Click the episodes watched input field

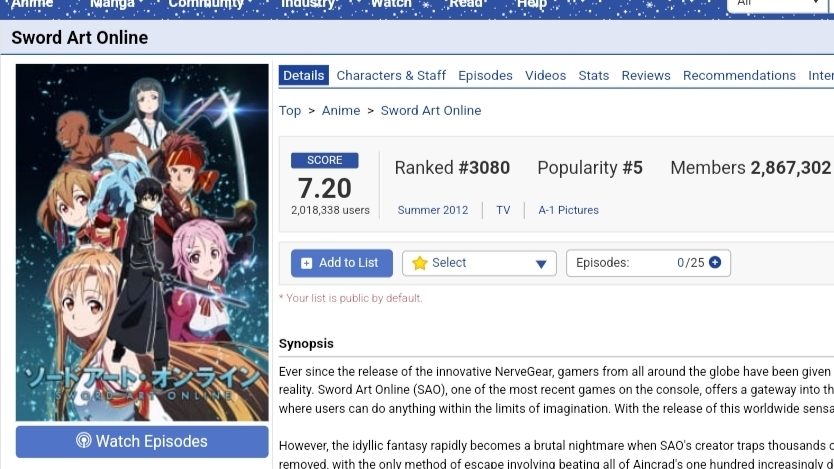click(648, 263)
